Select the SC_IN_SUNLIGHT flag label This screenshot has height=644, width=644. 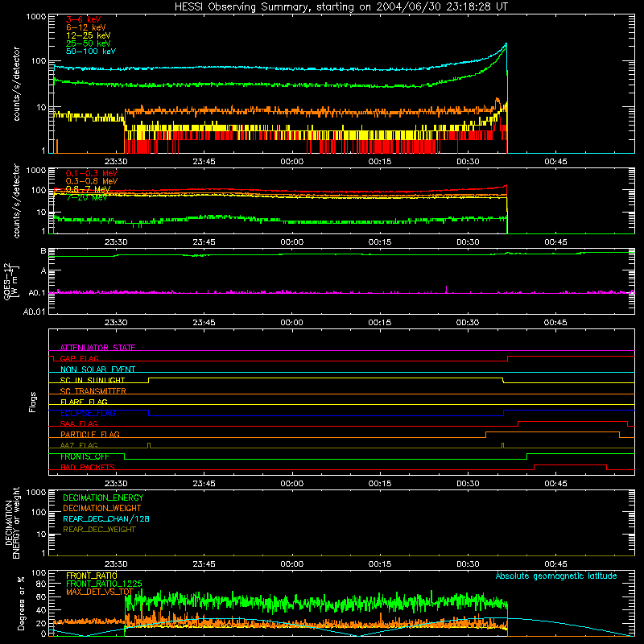click(x=93, y=380)
